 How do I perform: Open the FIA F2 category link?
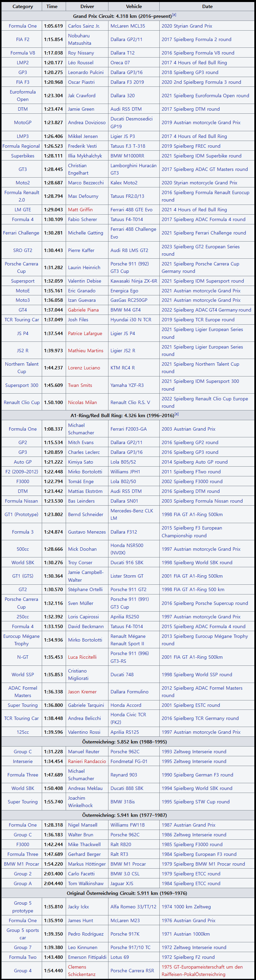click(23, 40)
